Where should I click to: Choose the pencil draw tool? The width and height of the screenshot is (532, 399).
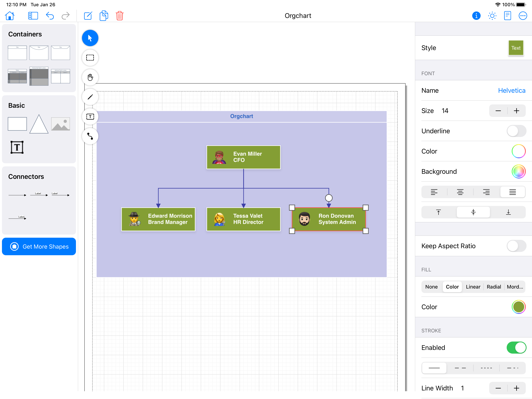(90, 97)
